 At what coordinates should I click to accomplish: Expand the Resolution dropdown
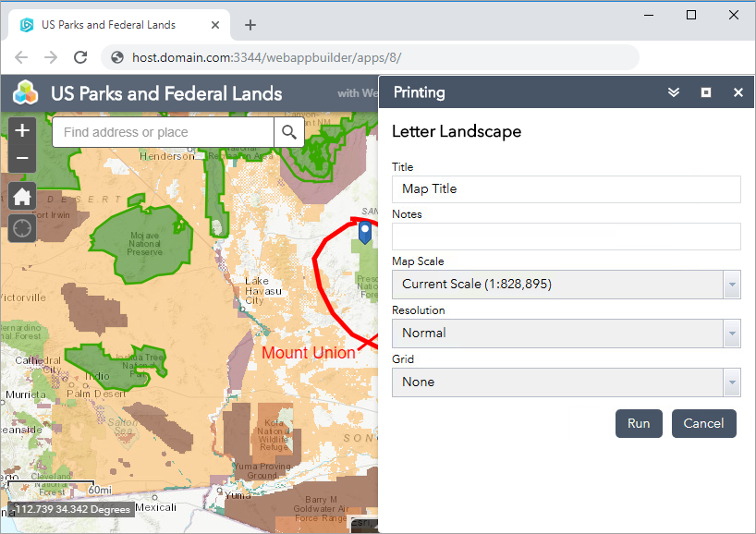click(x=566, y=334)
